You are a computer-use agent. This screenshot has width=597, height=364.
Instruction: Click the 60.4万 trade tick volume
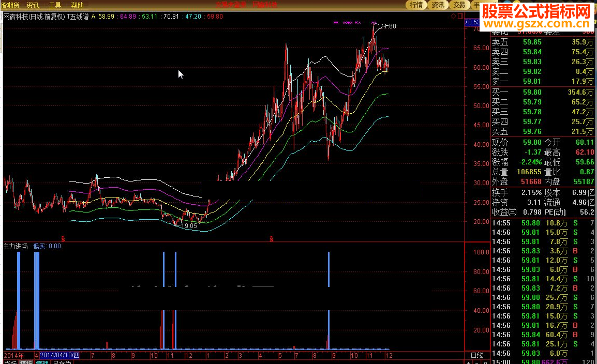click(x=557, y=335)
